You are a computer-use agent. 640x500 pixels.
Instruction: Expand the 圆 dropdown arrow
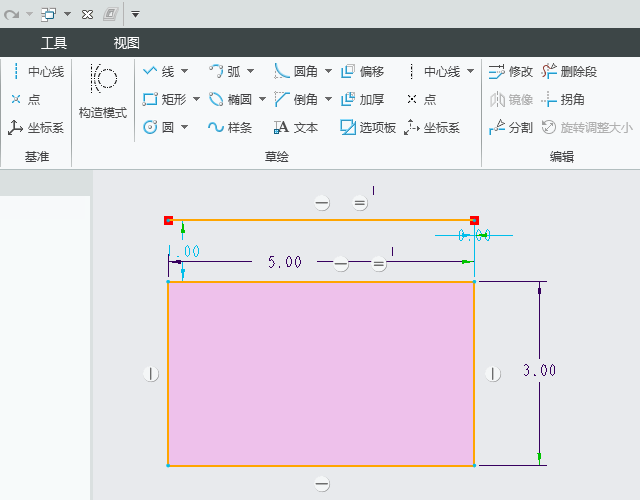tap(184, 127)
